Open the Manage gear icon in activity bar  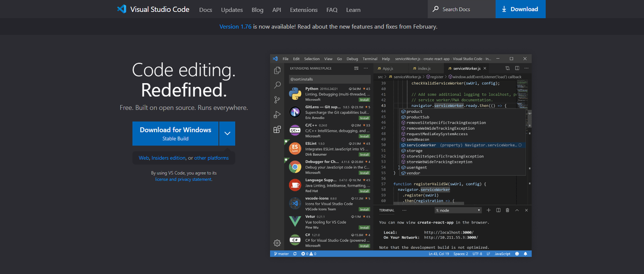point(277,243)
